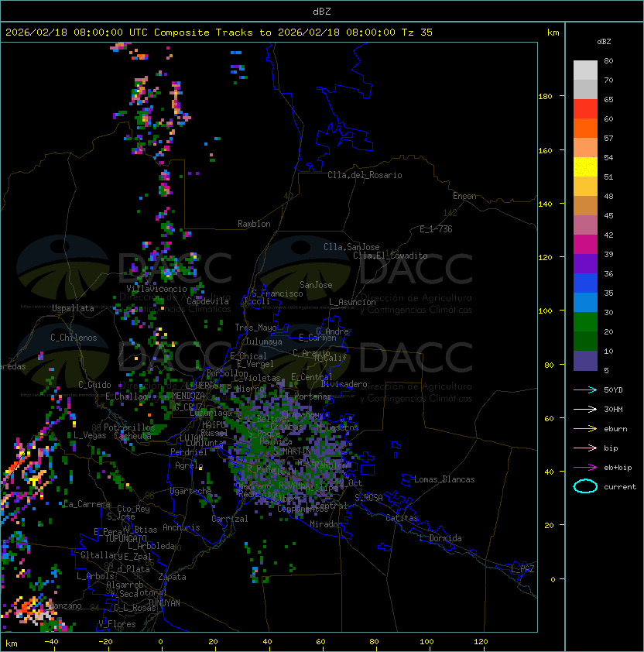Pick the dark orange swatch below red in the scale
Screen dimensions: 644x652
coord(585,128)
